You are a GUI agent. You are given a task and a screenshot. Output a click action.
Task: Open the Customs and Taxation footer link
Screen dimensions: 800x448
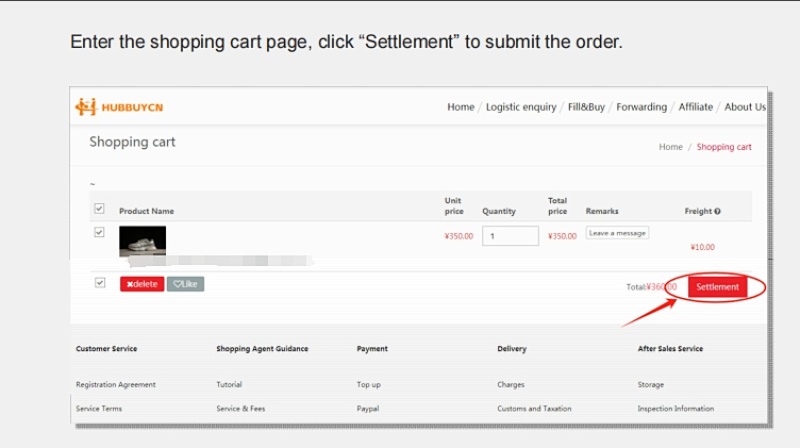534,409
